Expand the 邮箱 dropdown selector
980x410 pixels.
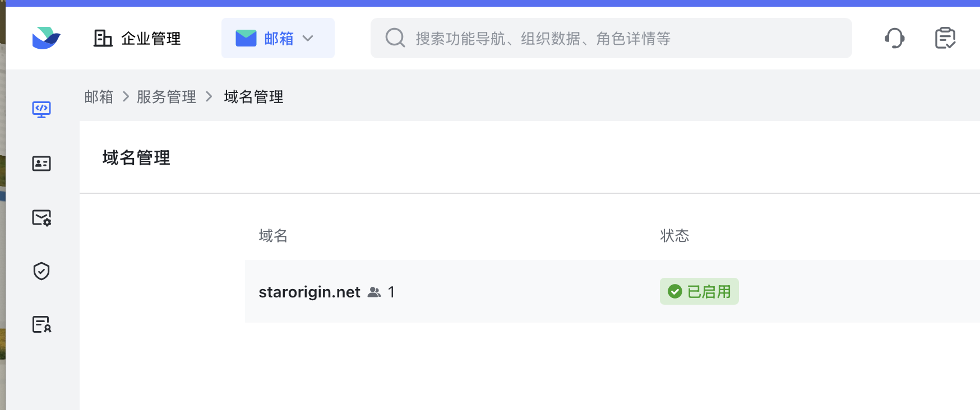click(x=278, y=38)
